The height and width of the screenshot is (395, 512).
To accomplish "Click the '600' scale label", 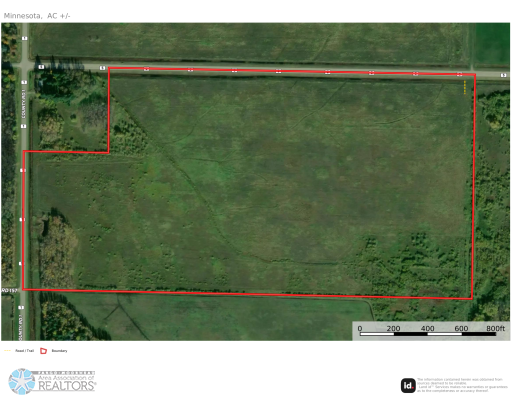I will [x=461, y=328].
